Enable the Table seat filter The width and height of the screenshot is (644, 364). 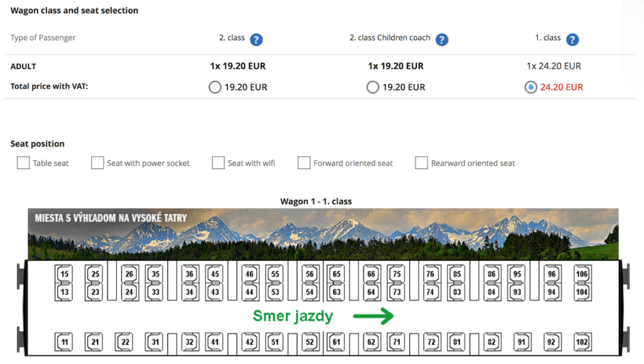(x=23, y=163)
